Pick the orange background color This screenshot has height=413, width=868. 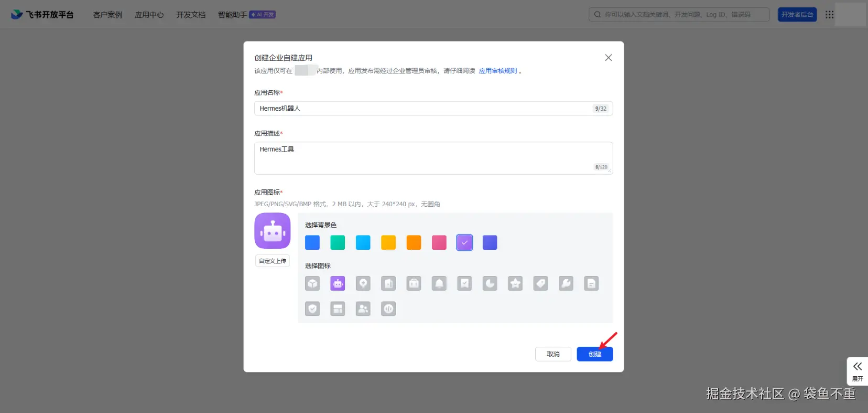[x=414, y=242]
